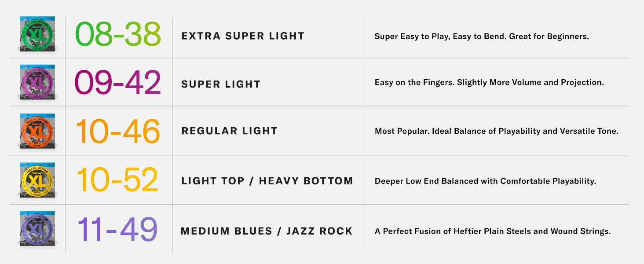Click the SUPER LIGHT label

[221, 84]
